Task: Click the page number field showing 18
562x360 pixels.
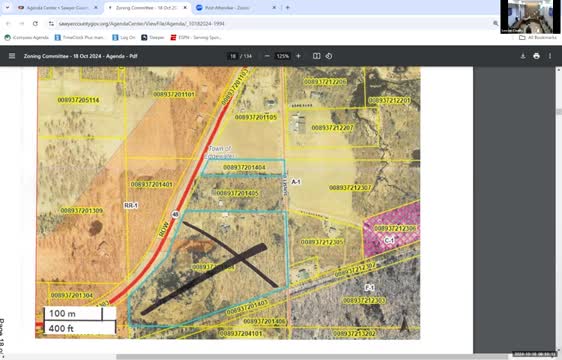Action: (x=233, y=56)
